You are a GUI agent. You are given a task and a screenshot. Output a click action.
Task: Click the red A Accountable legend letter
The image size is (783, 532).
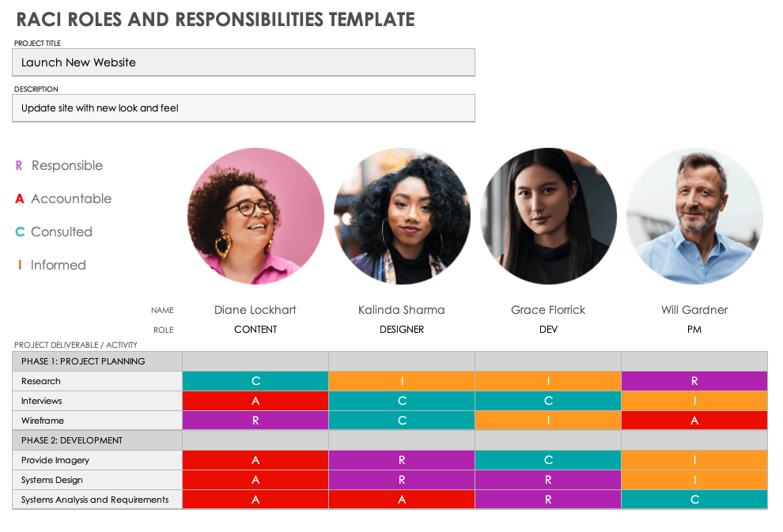click(20, 199)
